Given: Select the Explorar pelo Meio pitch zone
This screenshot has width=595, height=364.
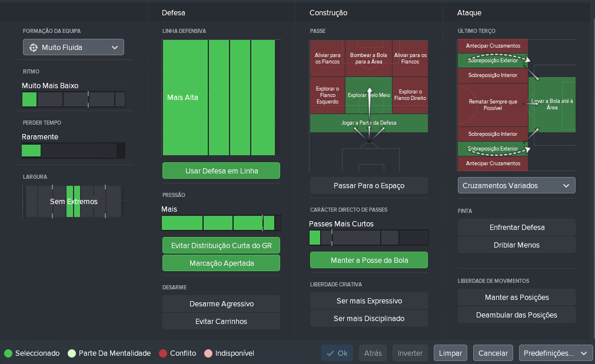Looking at the screenshot, I should click(368, 95).
